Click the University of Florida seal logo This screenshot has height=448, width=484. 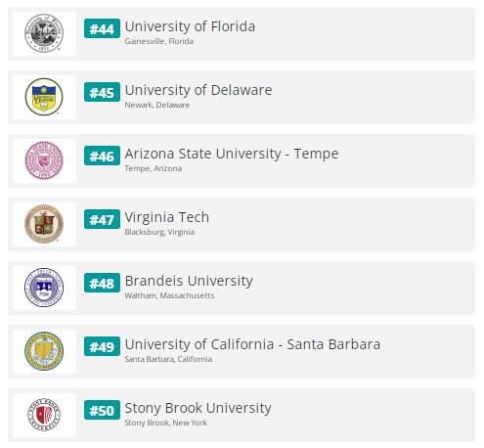(44, 33)
